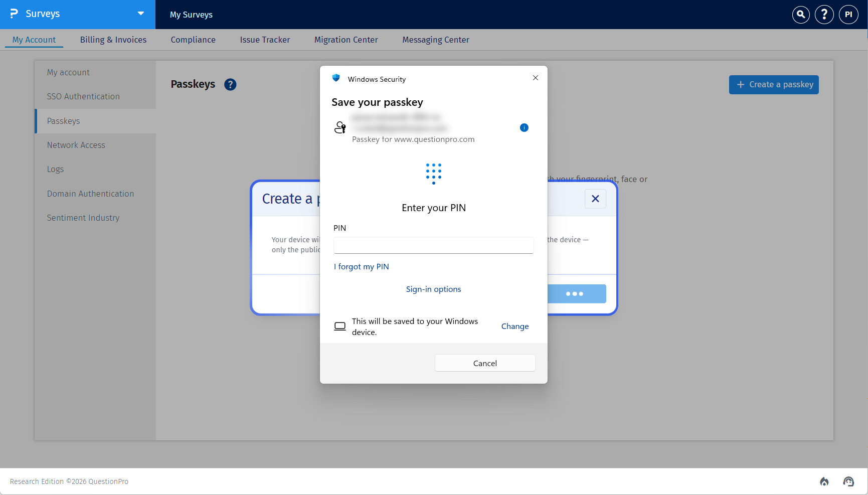Image resolution: width=868 pixels, height=495 pixels.
Task: Click the Windows Security shield icon
Action: click(336, 78)
